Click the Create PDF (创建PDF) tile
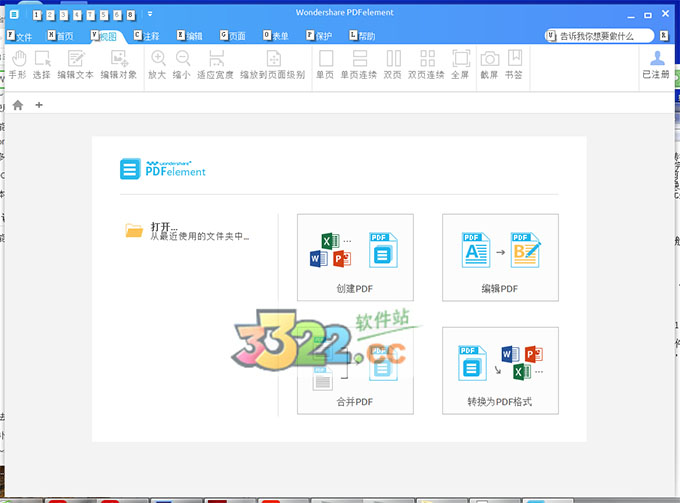Viewport: 680px width, 503px height. [355, 257]
